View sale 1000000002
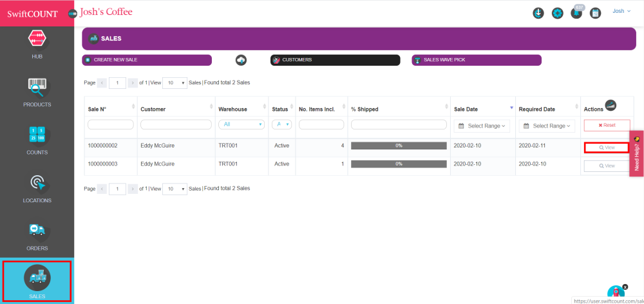 607,147
